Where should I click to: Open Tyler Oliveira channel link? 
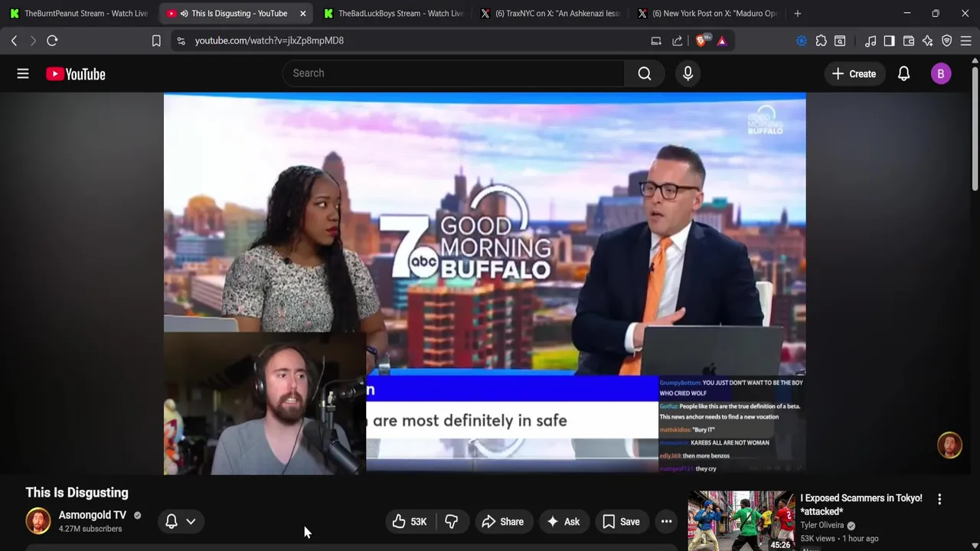822,525
